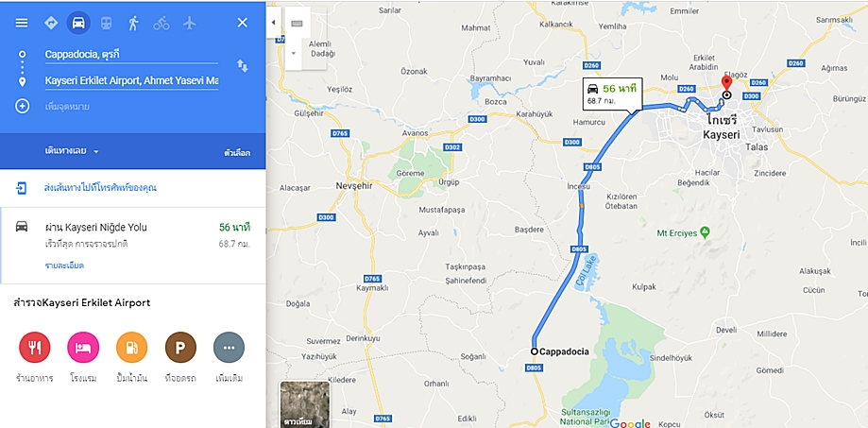The height and width of the screenshot is (428, 868).
Task: Choose cycling directions mode
Action: pyautogui.click(x=162, y=23)
